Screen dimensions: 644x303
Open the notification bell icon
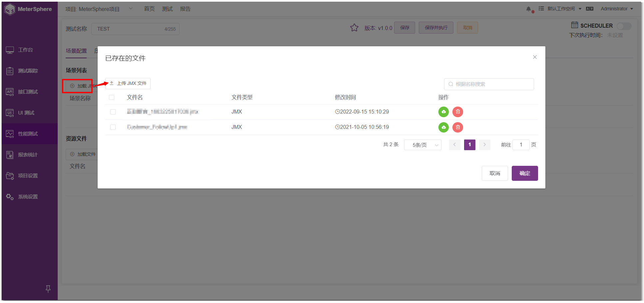(x=529, y=9)
